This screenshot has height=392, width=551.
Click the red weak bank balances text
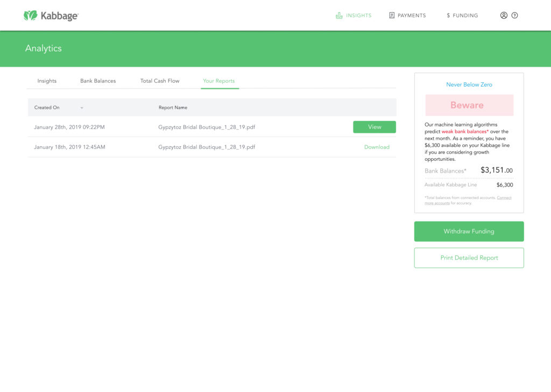pyautogui.click(x=464, y=131)
